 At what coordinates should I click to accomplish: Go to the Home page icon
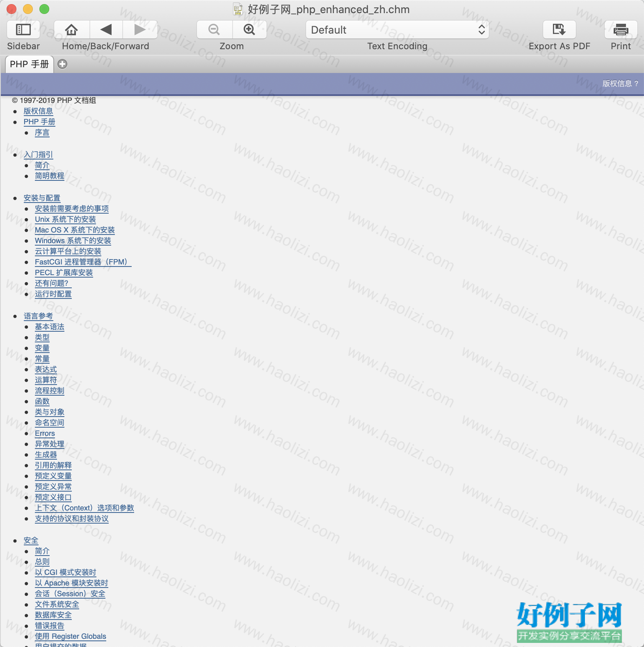coord(71,30)
